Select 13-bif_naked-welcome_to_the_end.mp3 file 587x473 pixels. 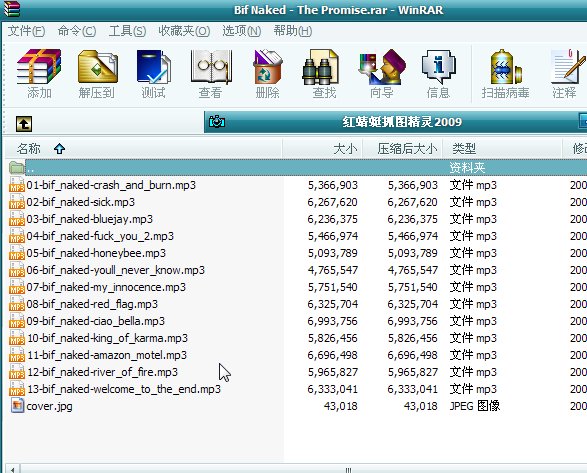[x=124, y=389]
